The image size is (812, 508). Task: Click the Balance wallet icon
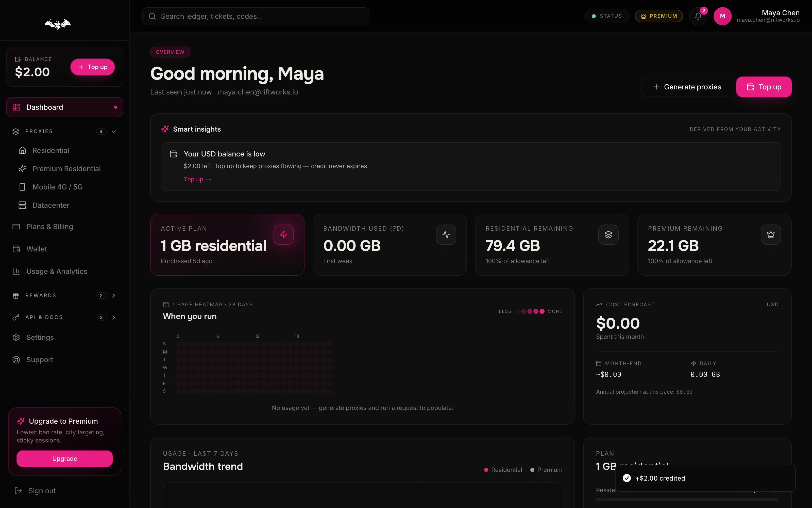point(18,59)
